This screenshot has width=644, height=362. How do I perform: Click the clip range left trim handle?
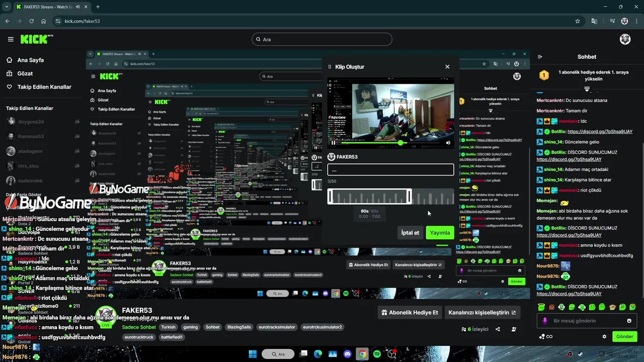(x=330, y=196)
